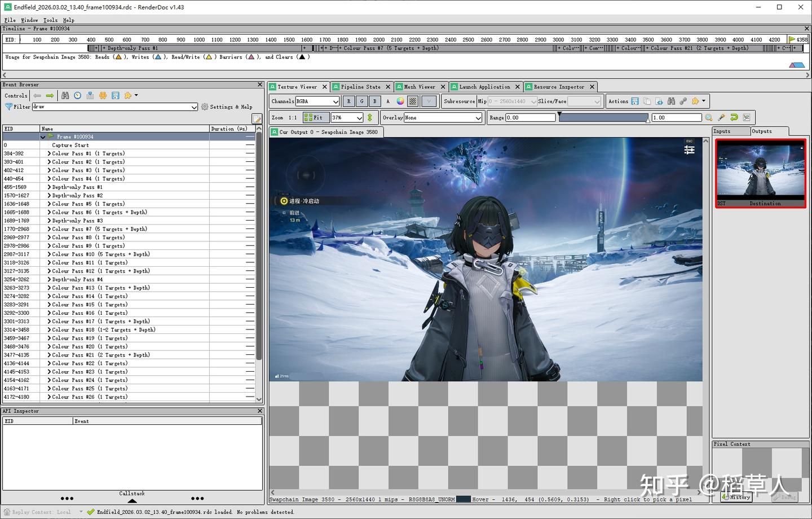Click the 1:1 zoom button
The width and height of the screenshot is (812, 519).
(293, 117)
